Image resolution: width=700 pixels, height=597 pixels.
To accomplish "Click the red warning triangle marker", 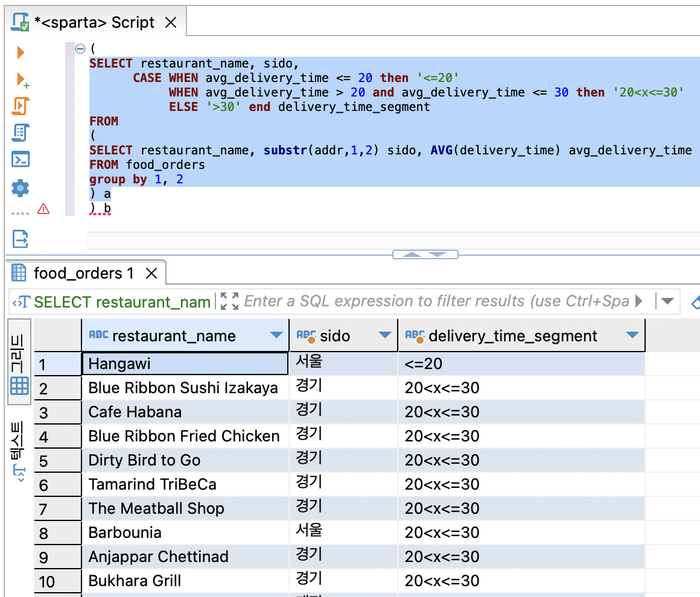I will point(43,209).
